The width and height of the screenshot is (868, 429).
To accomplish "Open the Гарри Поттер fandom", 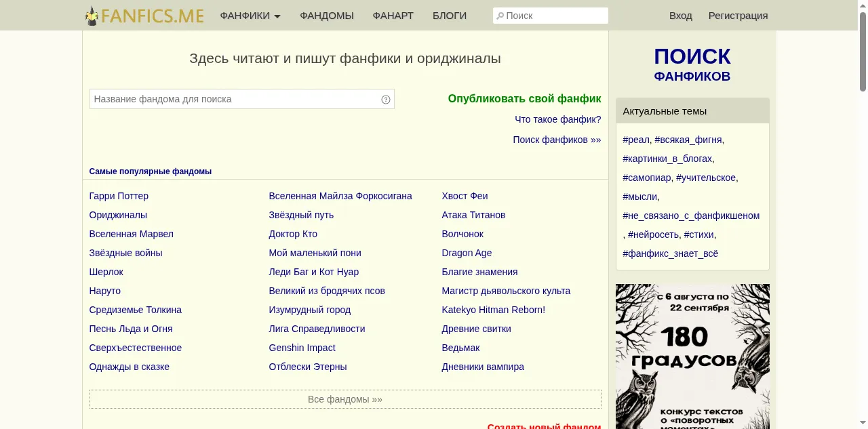I will pos(119,196).
